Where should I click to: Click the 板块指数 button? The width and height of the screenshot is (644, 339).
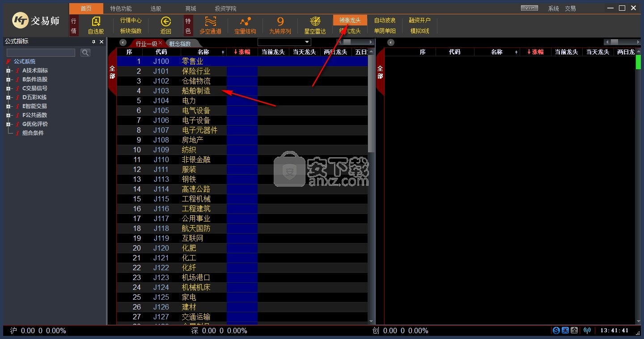coord(131,31)
